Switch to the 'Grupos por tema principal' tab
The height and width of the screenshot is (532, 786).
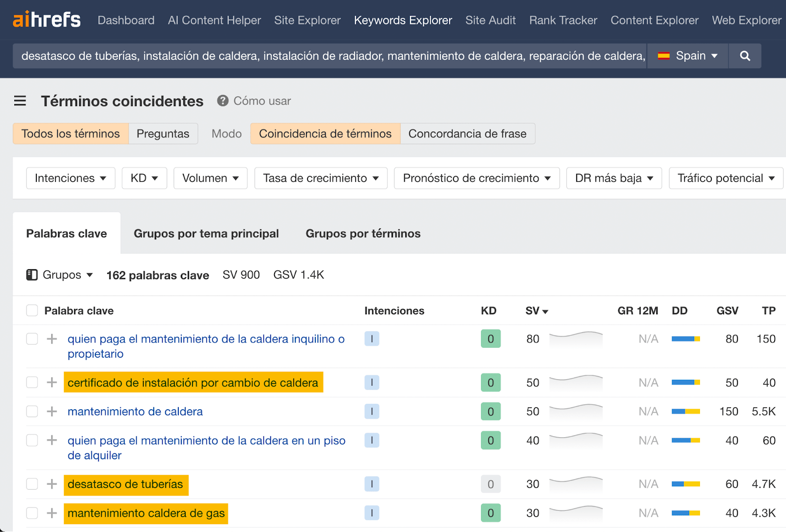[206, 233]
